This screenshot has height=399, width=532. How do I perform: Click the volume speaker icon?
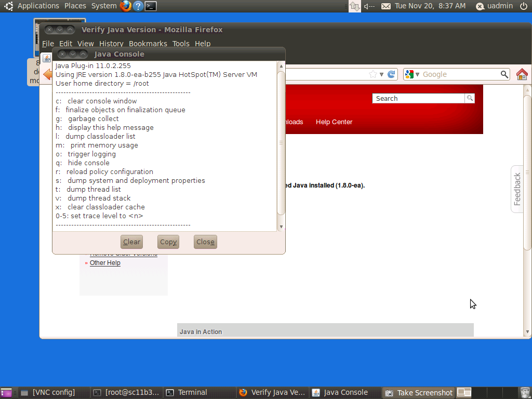(x=369, y=6)
